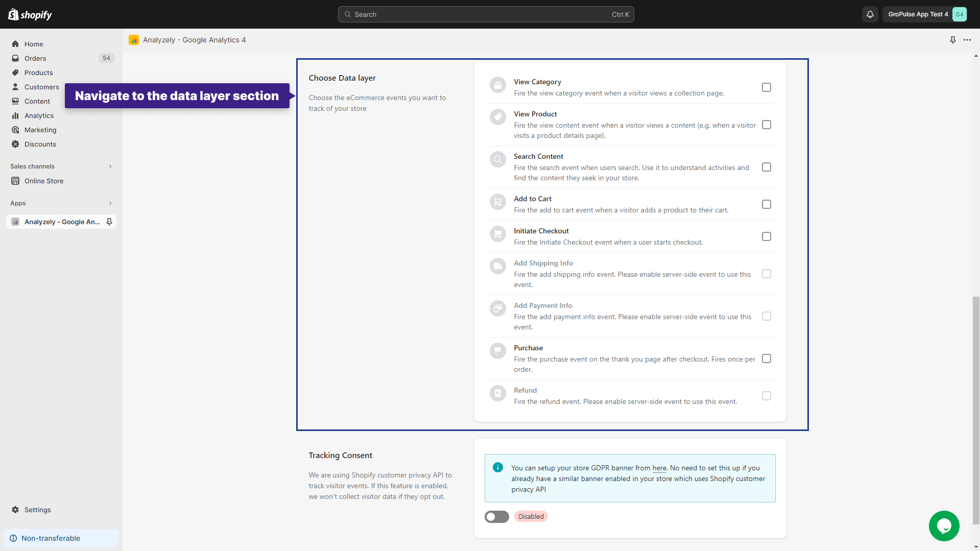The image size is (980, 551).
Task: Click the Customers person icon
Action: (x=15, y=87)
